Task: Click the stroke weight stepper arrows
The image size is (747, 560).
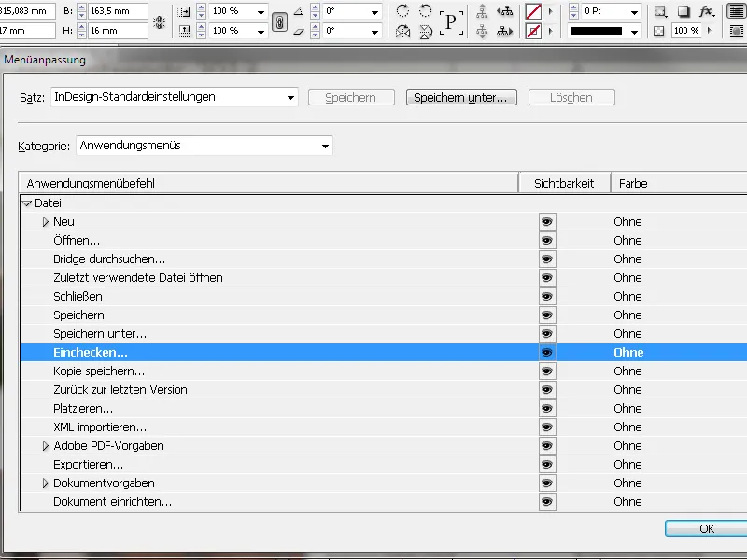Action: (x=573, y=11)
